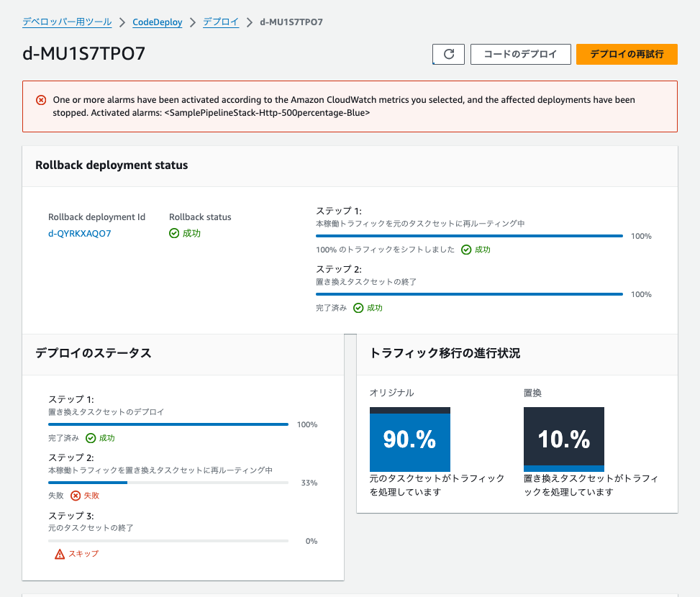
Task: Click the d-MU1S7TPO7 page heading
Action: click(x=84, y=53)
